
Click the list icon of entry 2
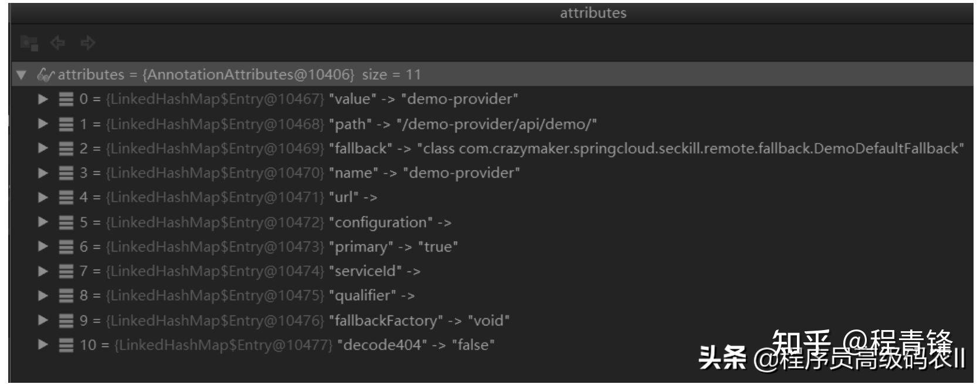66,149
